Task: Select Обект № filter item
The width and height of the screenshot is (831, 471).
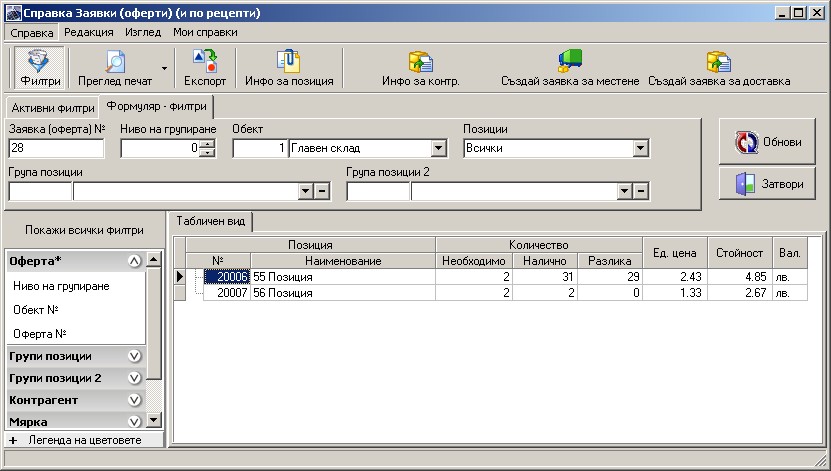Action: pyautogui.click(x=36, y=310)
